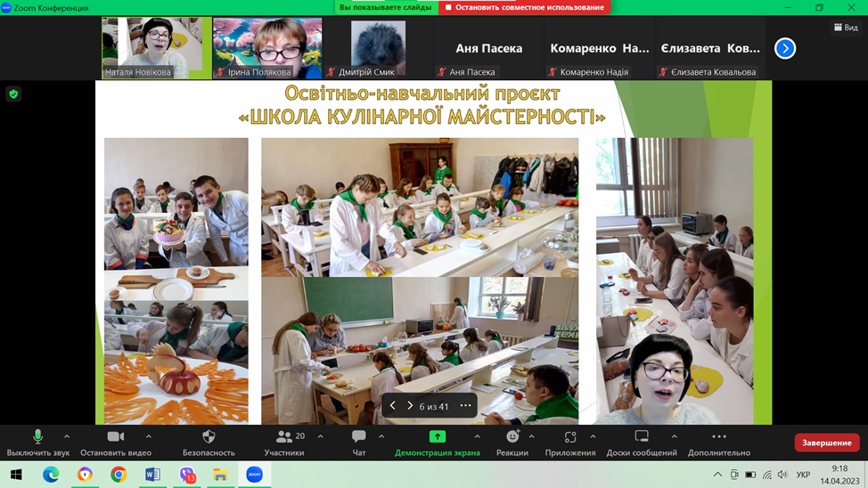The image size is (868, 488).
Task: Open the Приложения apps icon
Action: pyautogui.click(x=570, y=437)
